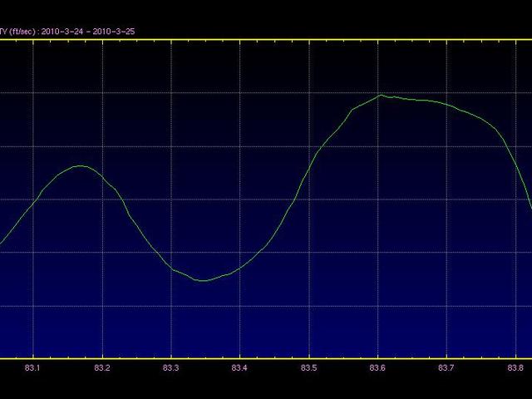
Task: Click the 83.2 x-axis label
Action: pos(102,367)
